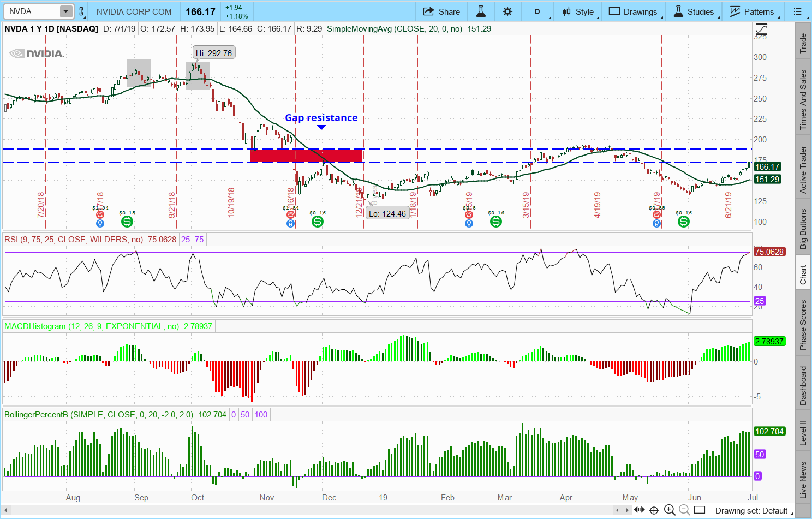Viewport: 812px width, 519px height.
Task: Click the November dividend dollar icon
Action: 318,221
